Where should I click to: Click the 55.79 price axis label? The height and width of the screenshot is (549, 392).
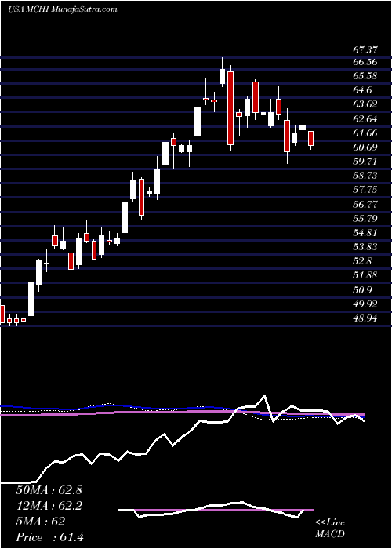(x=365, y=219)
